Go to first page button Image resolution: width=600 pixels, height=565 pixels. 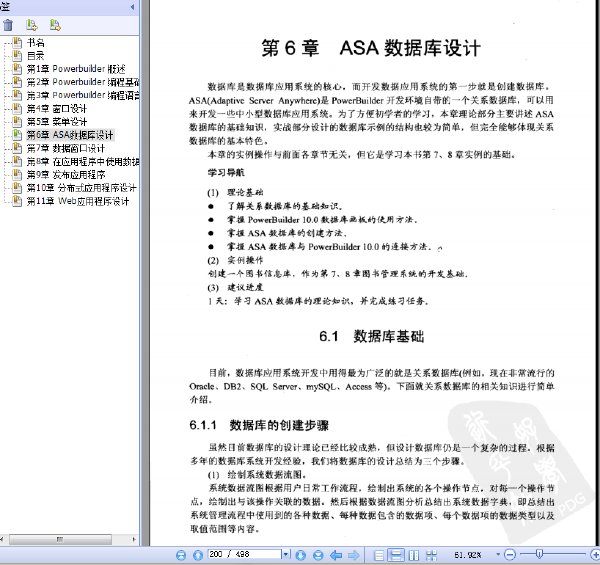(181, 555)
